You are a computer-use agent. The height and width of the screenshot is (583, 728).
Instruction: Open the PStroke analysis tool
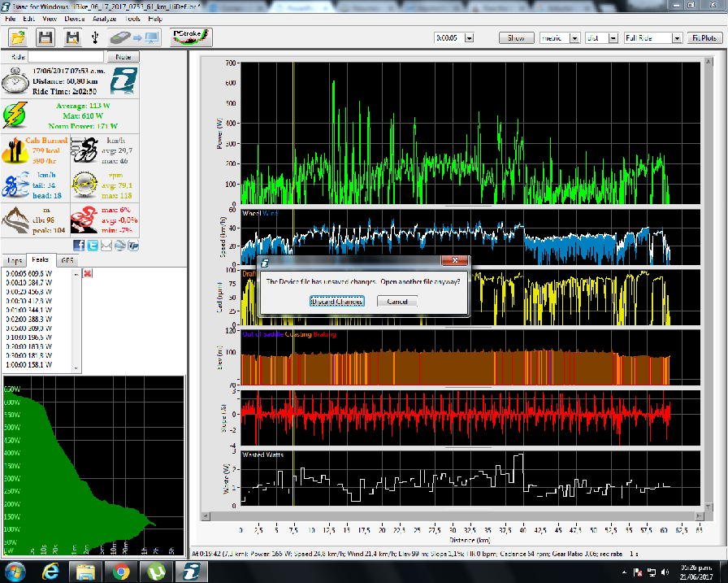click(191, 37)
